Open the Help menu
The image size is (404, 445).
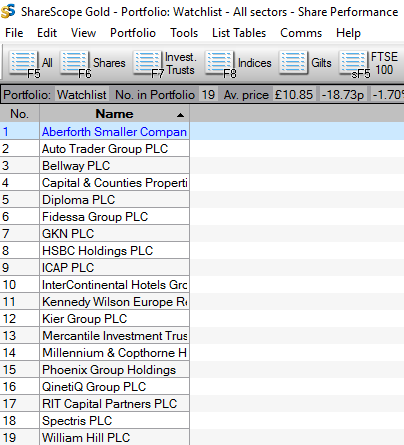(348, 33)
